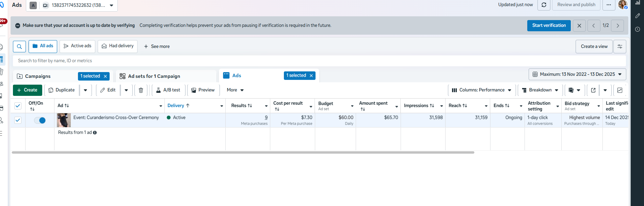Click the export share icon
644x206 pixels.
pos(593,90)
